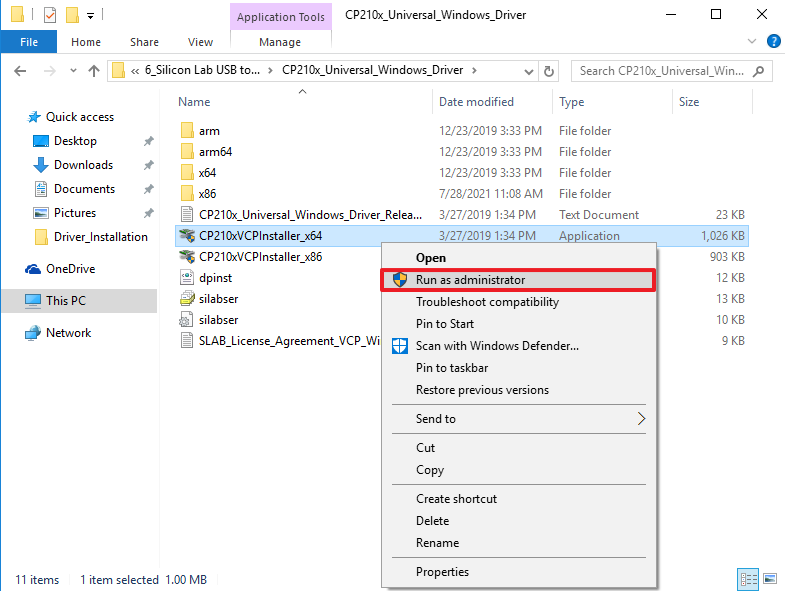Refresh the folder view

549,71
